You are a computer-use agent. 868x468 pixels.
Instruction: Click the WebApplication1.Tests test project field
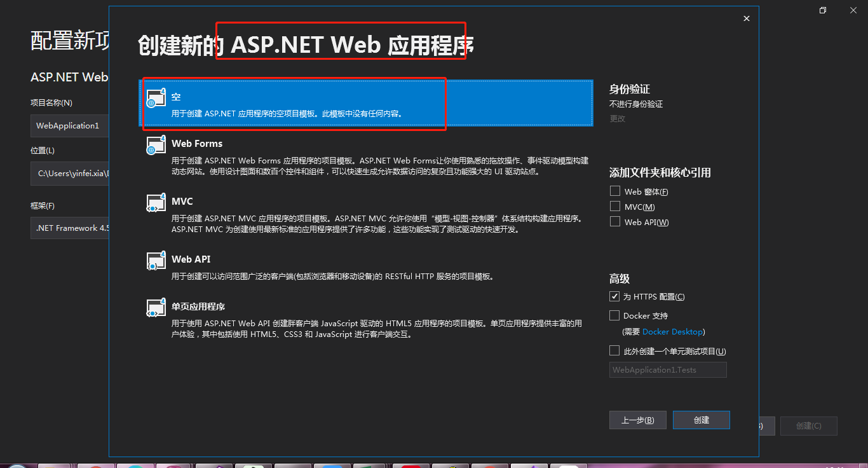(667, 369)
